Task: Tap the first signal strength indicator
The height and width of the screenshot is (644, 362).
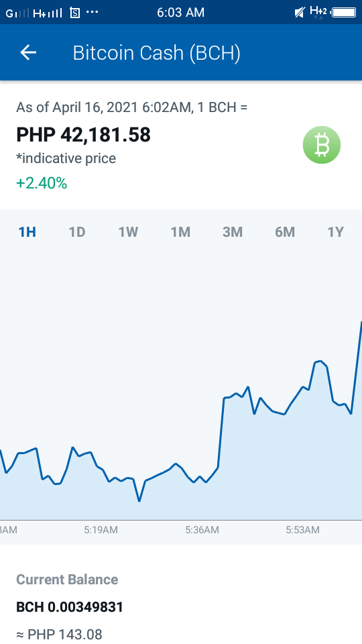Action: (x=17, y=13)
